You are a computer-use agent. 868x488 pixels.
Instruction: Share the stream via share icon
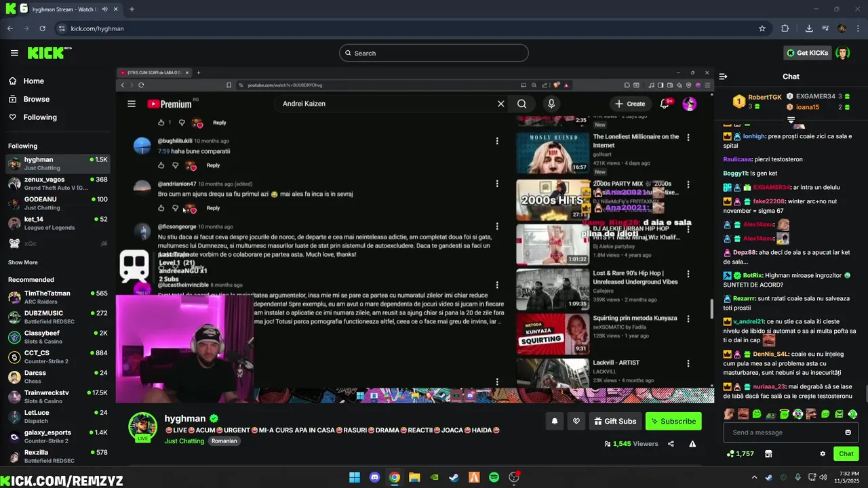click(x=671, y=444)
